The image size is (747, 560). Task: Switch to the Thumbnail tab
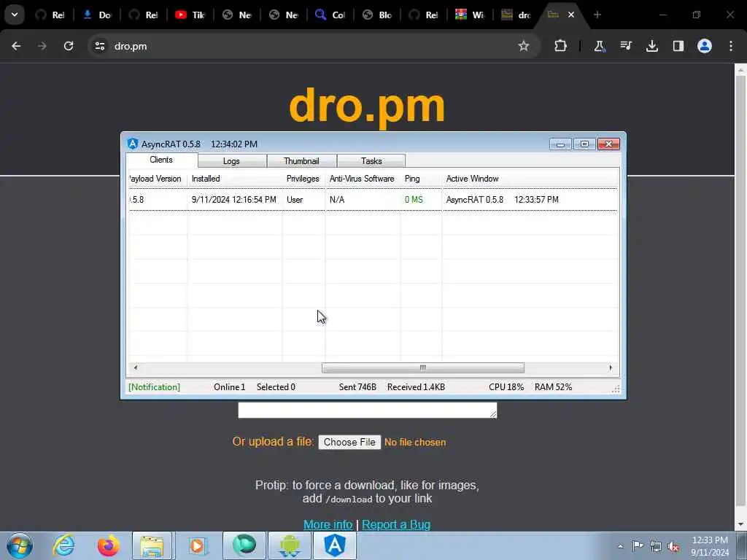(301, 161)
